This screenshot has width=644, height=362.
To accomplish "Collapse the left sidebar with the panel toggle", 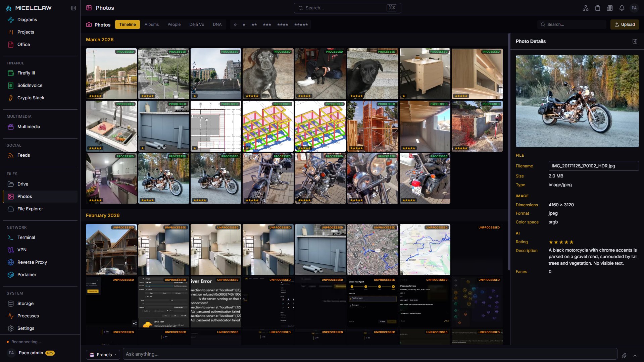I will 73,8.
